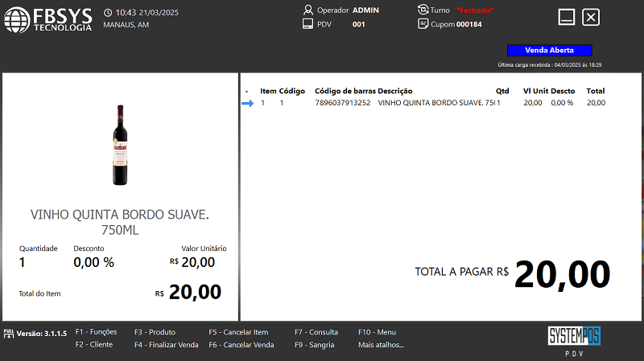Choose F6 - Cancelar Venda
Image resolution: width=644 pixels, height=361 pixels.
click(x=241, y=345)
